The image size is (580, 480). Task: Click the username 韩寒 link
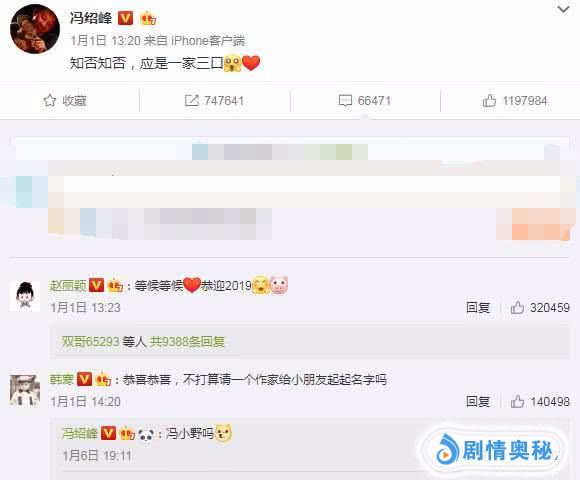[62, 379]
